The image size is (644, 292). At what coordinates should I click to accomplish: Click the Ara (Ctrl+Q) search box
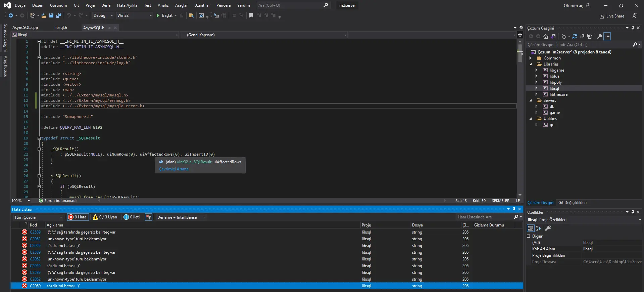(x=293, y=5)
